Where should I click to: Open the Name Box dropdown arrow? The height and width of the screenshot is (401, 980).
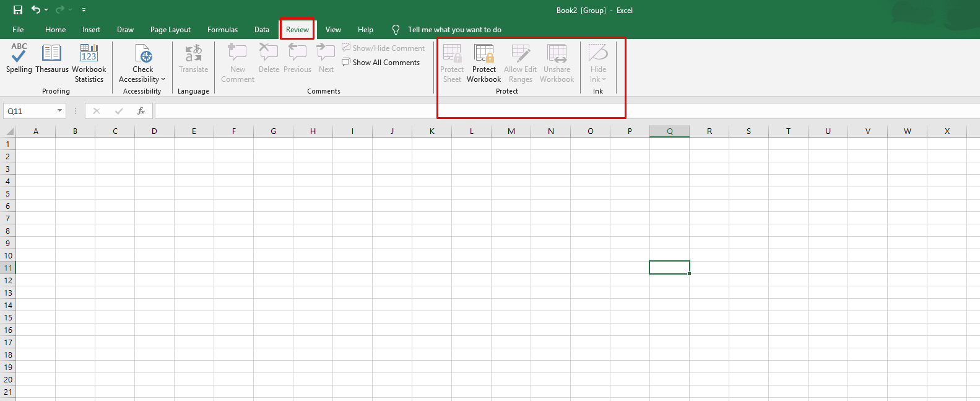60,111
